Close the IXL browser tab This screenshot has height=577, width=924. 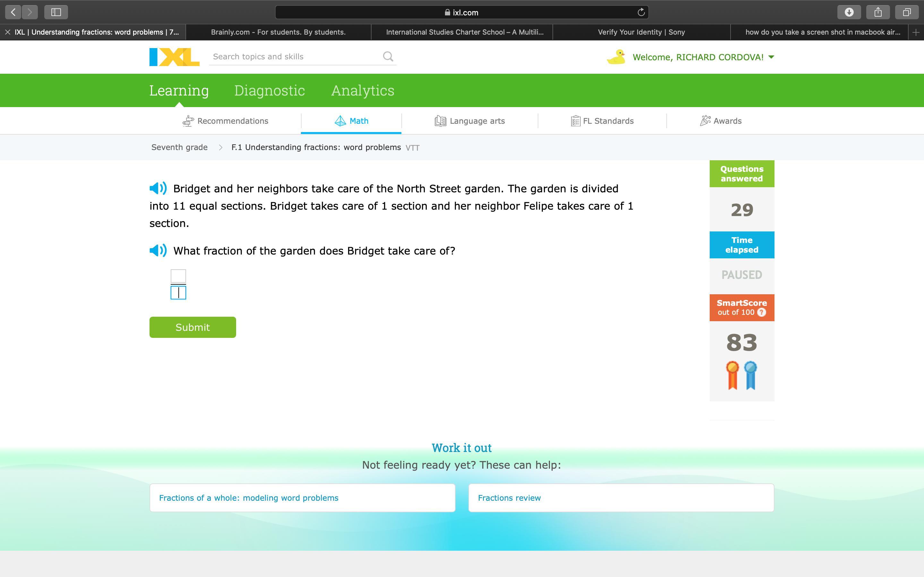tap(8, 32)
